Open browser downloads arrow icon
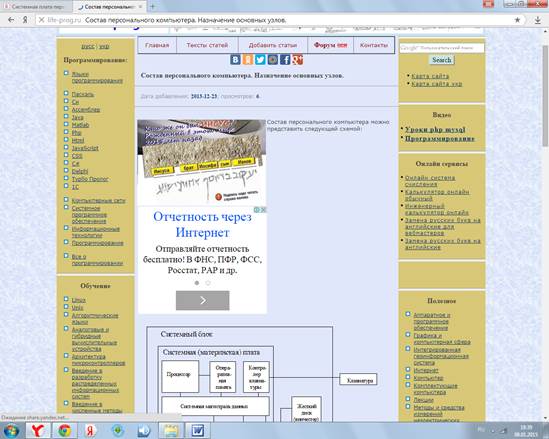 pyautogui.click(x=538, y=20)
